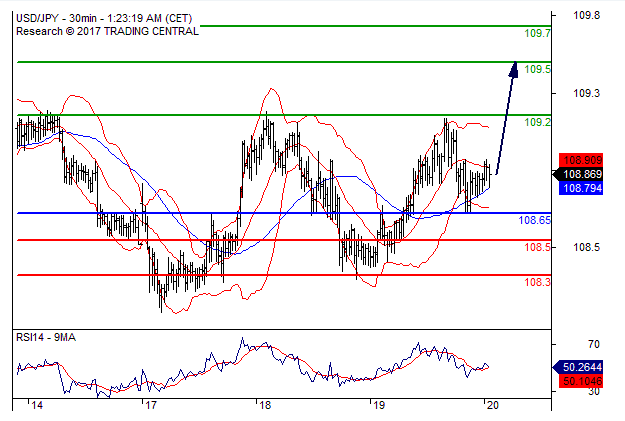This screenshot has height=421, width=625.
Task: Click the black 108.869 current price tag
Action: (578, 174)
